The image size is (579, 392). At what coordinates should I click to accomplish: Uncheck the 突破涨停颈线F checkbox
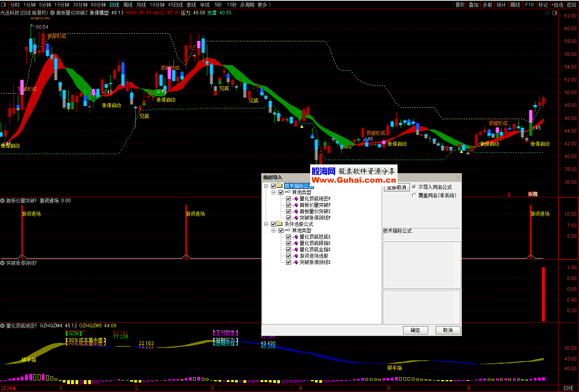[x=288, y=218]
